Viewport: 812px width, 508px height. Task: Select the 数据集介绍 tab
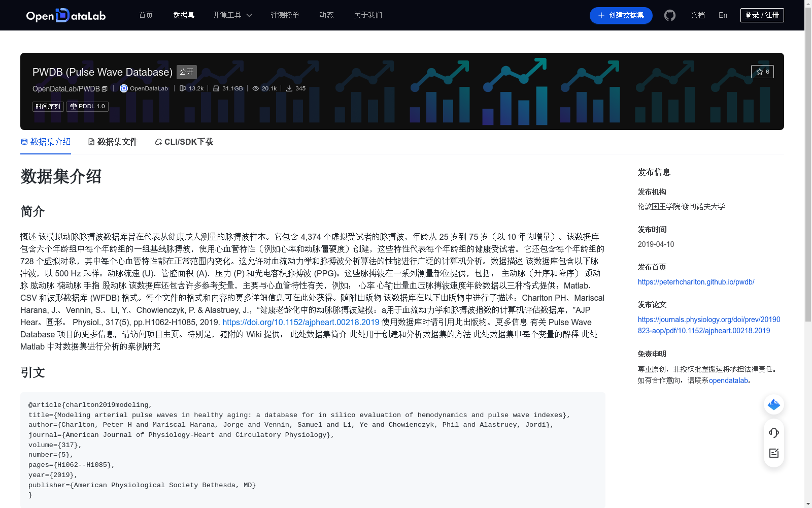[x=46, y=142]
